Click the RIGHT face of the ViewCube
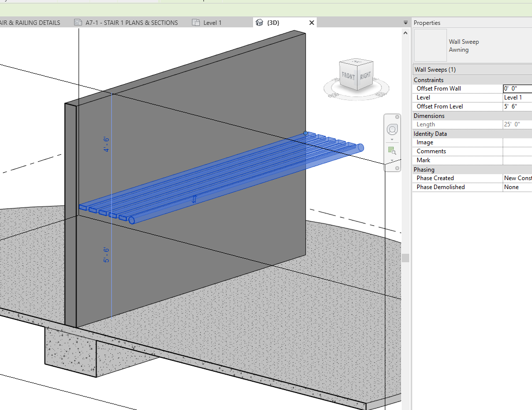Image resolution: width=532 pixels, height=410 pixels. coord(365,76)
